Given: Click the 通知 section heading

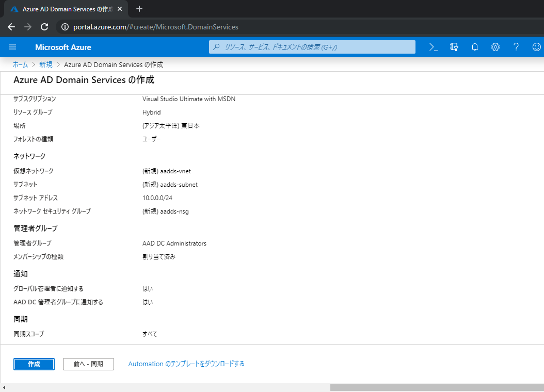Looking at the screenshot, I should pos(21,274).
